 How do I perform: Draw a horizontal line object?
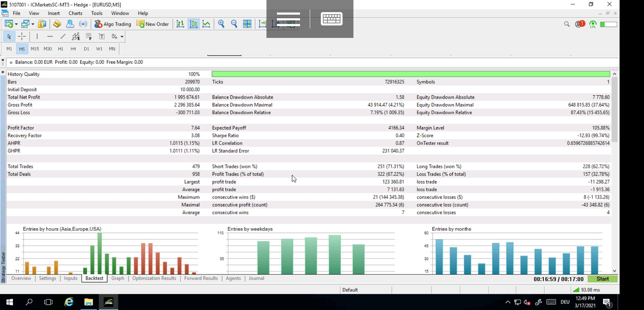[50, 36]
